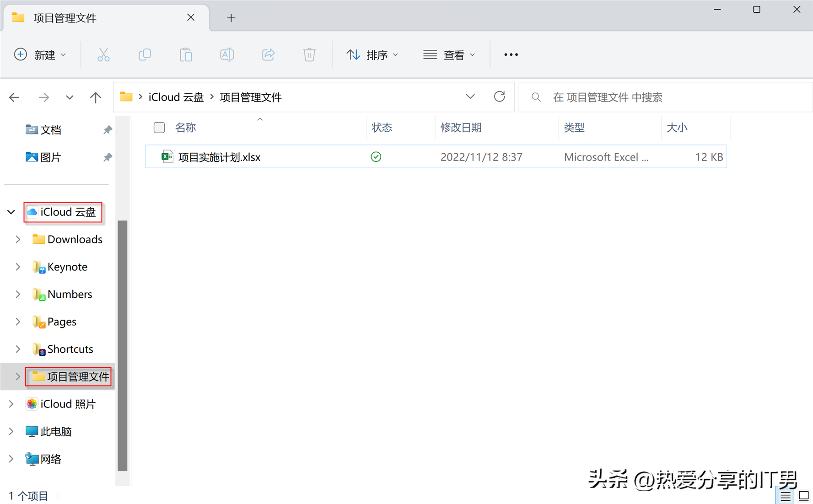Click the Delete trash can icon
Screen dimensions: 813x504
(309, 55)
